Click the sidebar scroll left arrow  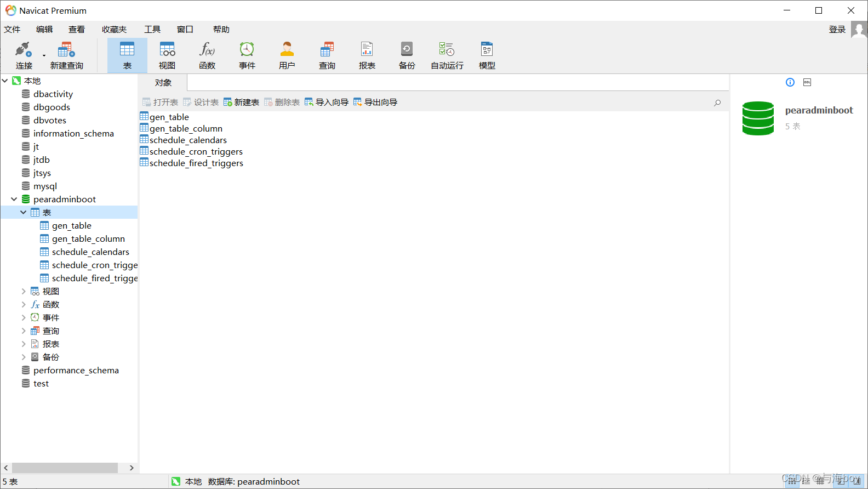click(6, 468)
